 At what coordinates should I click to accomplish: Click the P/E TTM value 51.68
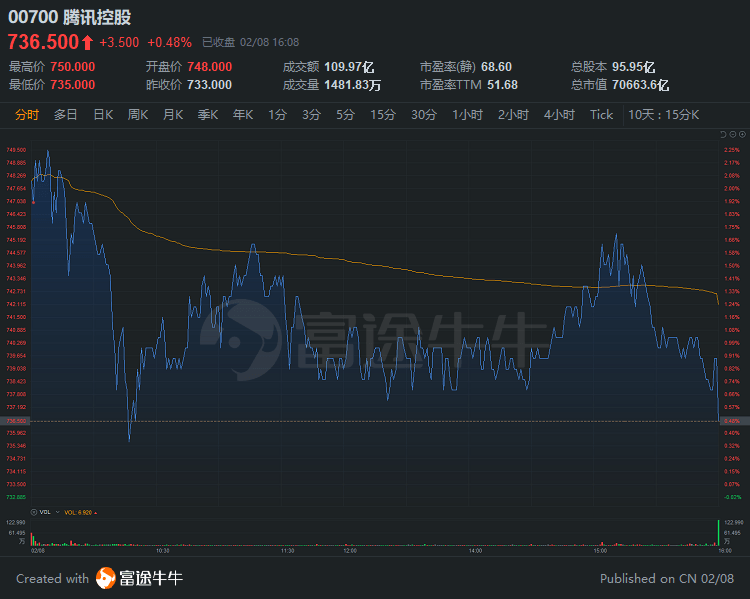(503, 85)
